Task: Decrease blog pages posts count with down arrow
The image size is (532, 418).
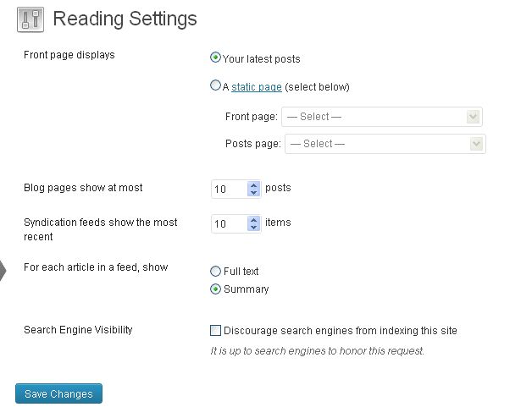Action: coord(253,194)
